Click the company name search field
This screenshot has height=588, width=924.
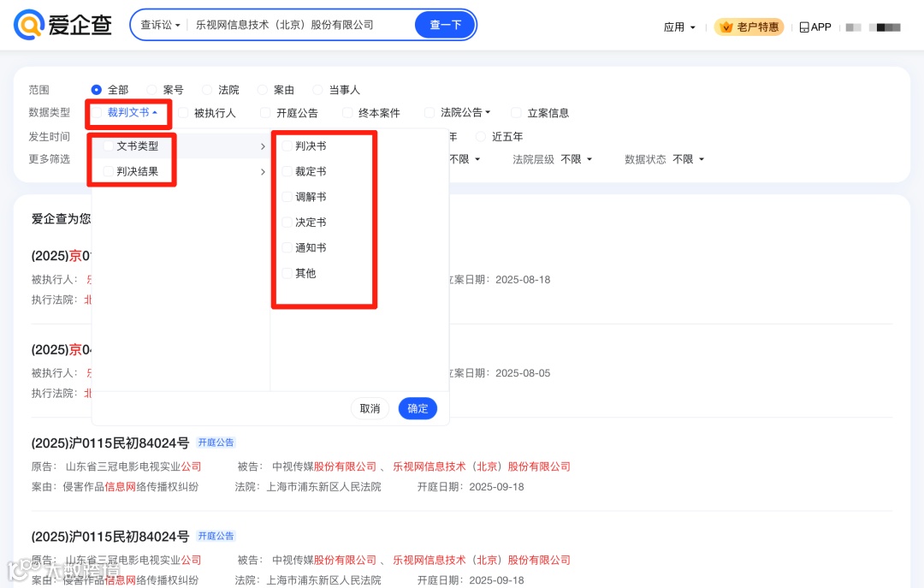point(300,25)
